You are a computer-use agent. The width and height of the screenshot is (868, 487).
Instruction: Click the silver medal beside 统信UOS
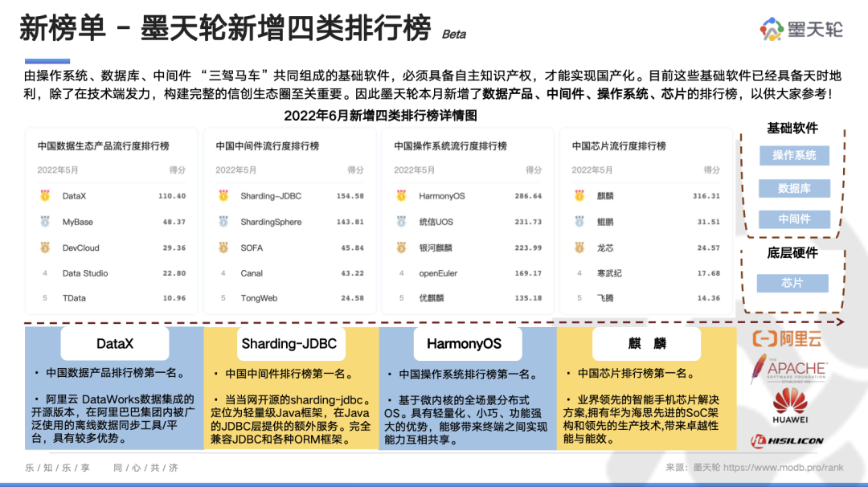point(401,221)
